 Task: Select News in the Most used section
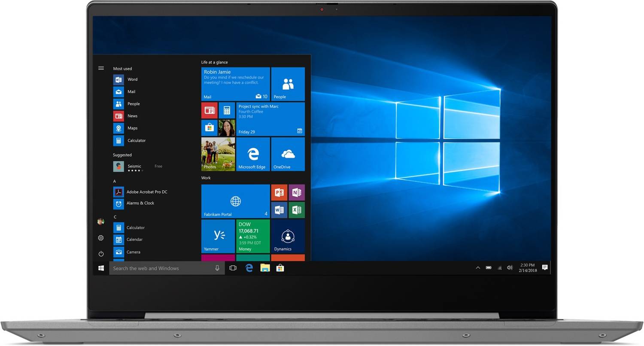(132, 115)
